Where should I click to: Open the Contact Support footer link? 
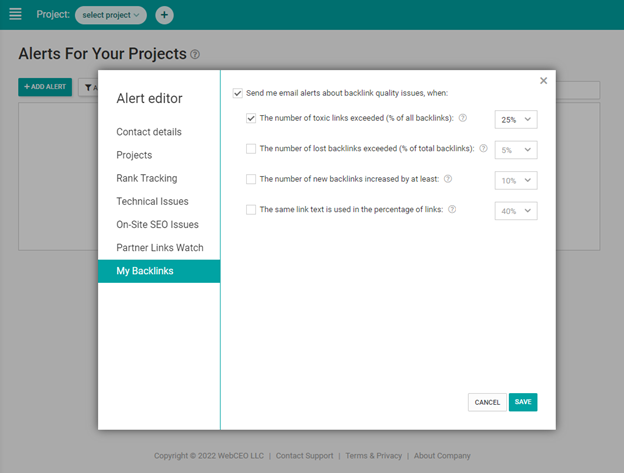pos(304,456)
